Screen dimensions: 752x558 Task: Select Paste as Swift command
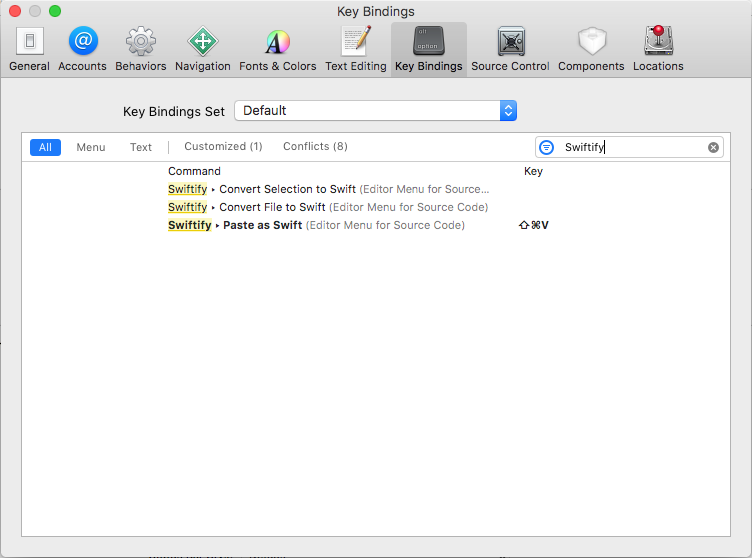point(316,225)
